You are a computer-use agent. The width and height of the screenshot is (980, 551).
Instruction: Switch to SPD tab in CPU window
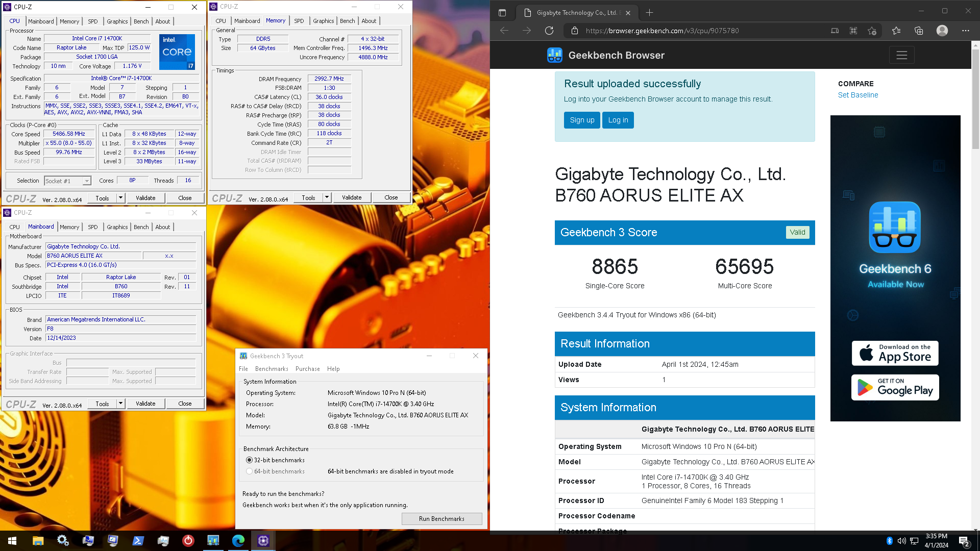click(92, 21)
